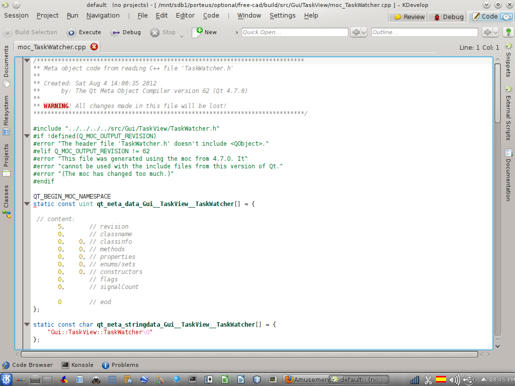Click the Debug launch toolbar button
Screen dimensions: 515x386
point(127,32)
